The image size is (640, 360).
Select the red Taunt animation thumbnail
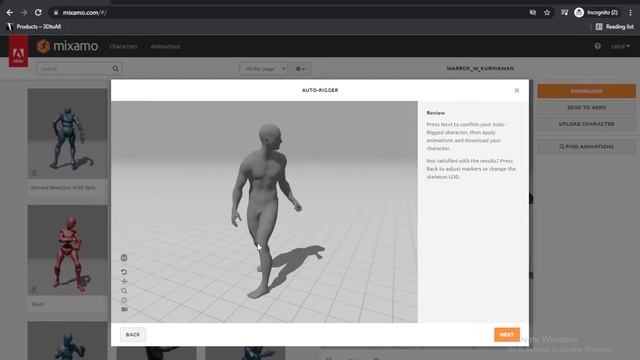[68, 250]
